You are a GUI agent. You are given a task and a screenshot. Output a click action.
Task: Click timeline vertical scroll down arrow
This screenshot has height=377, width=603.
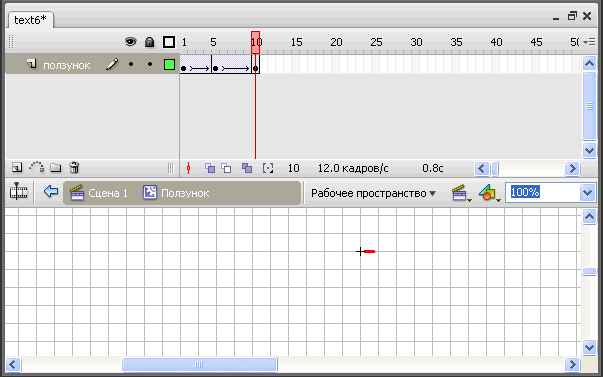[x=589, y=150]
